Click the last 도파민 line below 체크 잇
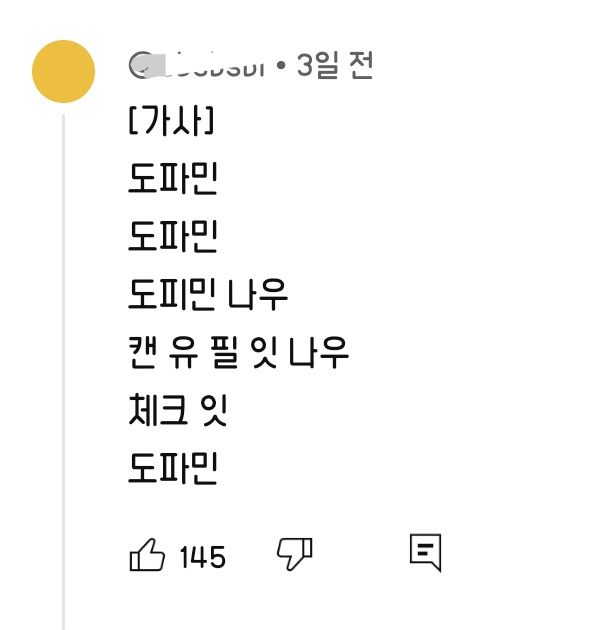Screen dimensions: 616x630 pyautogui.click(x=173, y=468)
